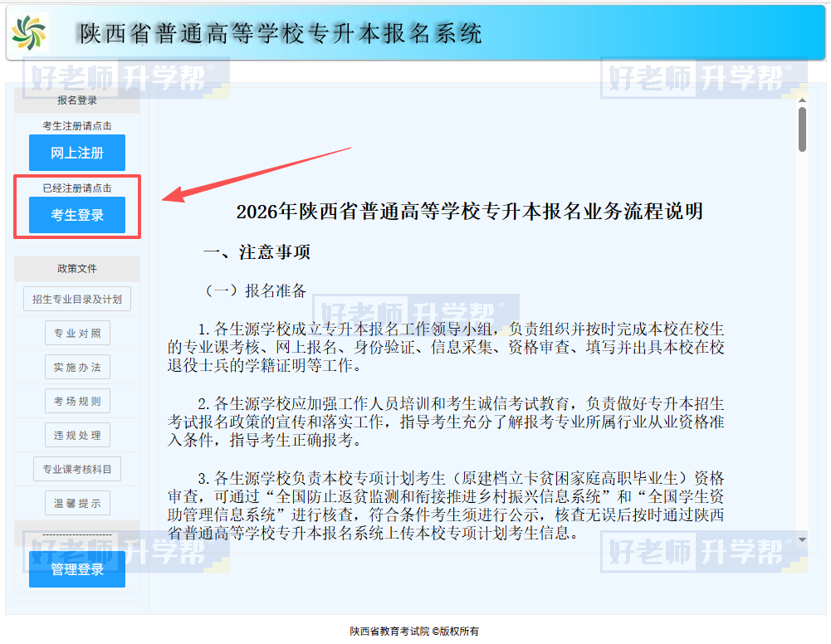Click paragraph 2 about 工作人员培训
The width and height of the screenshot is (831, 644).
[446, 422]
